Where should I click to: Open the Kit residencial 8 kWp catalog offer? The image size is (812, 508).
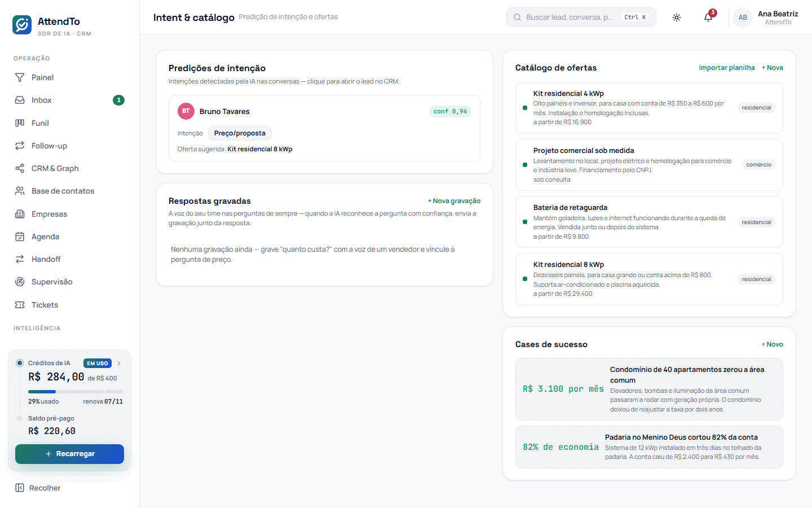tap(649, 279)
